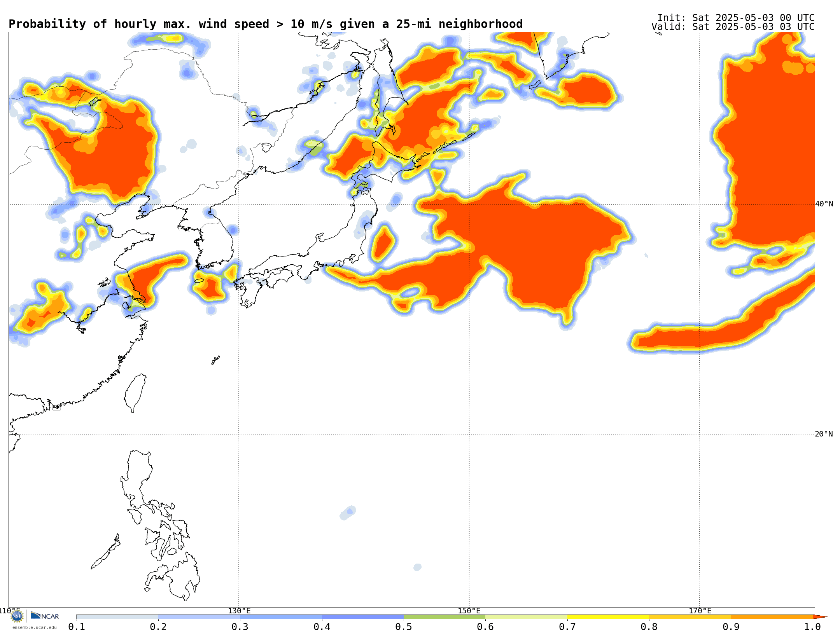Click the 0.9–1.0 orange colorbar segment

pos(772,617)
